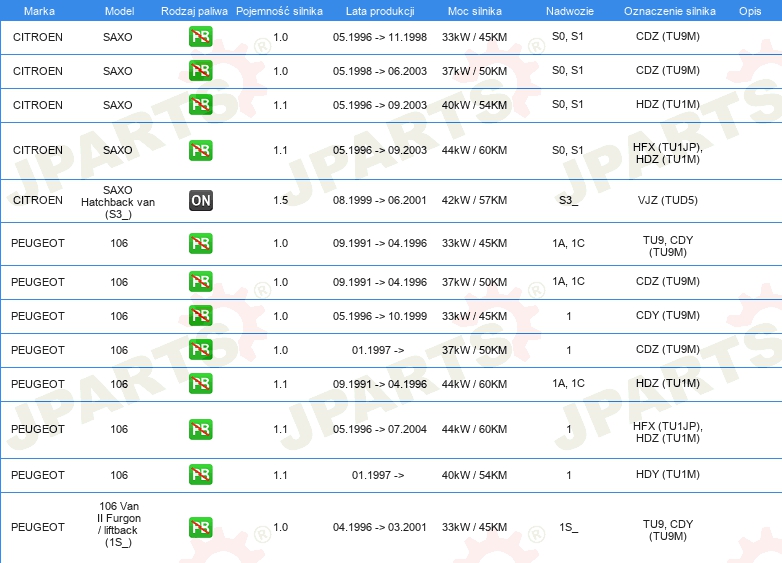This screenshot has height=563, width=782.
Task: Click the Opis column header
Action: click(750, 11)
